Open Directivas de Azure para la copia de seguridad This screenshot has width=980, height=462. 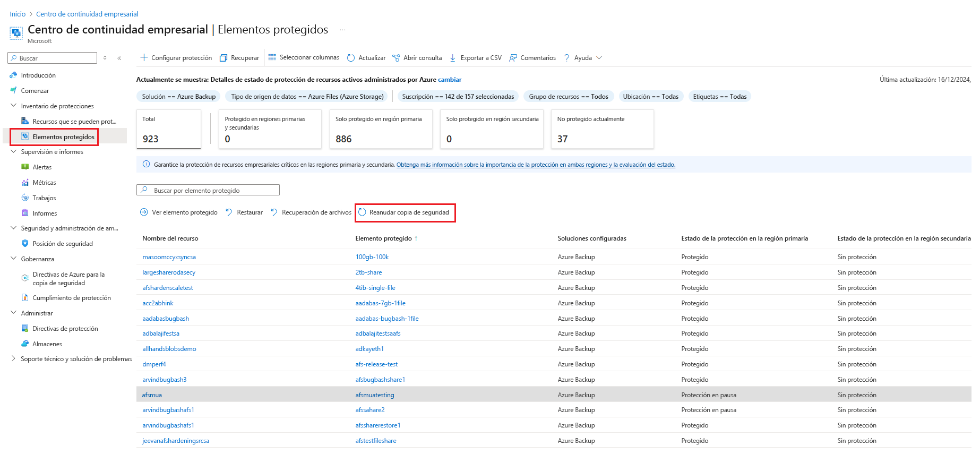(68, 279)
